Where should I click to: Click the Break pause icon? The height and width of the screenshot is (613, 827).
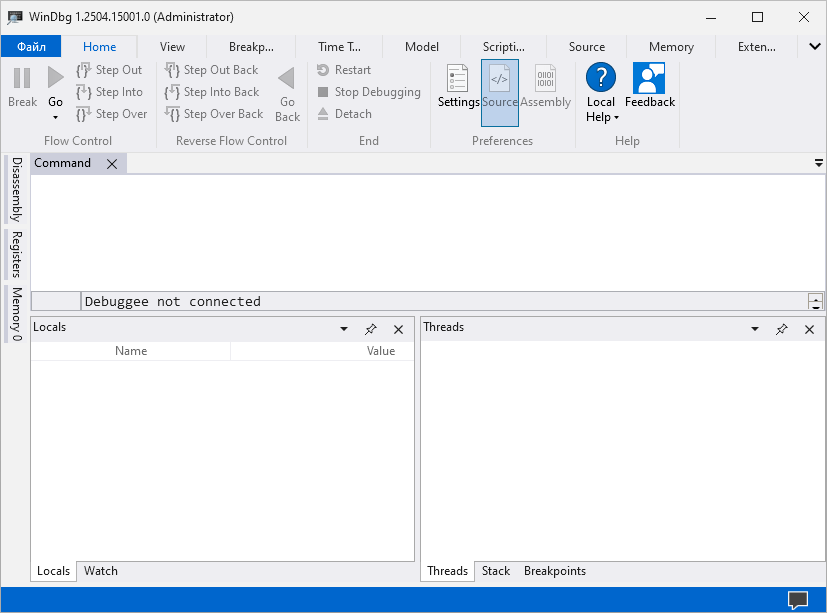(22, 78)
